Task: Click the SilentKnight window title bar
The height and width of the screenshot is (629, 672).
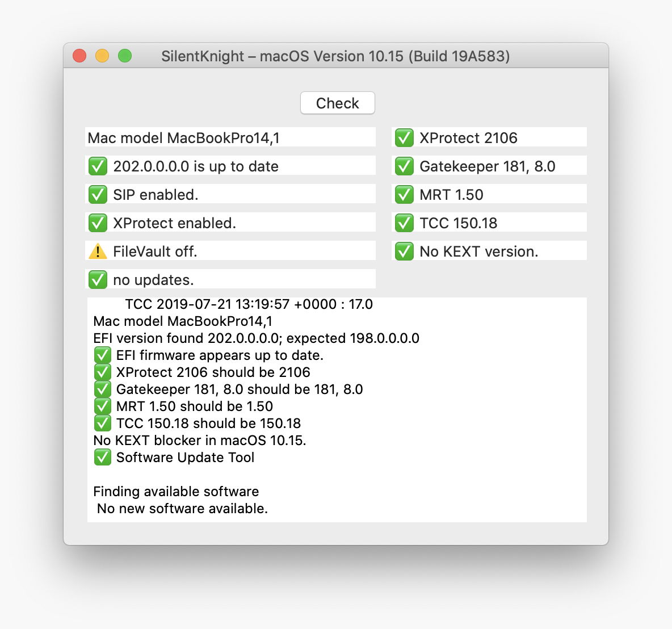Action: click(x=335, y=56)
